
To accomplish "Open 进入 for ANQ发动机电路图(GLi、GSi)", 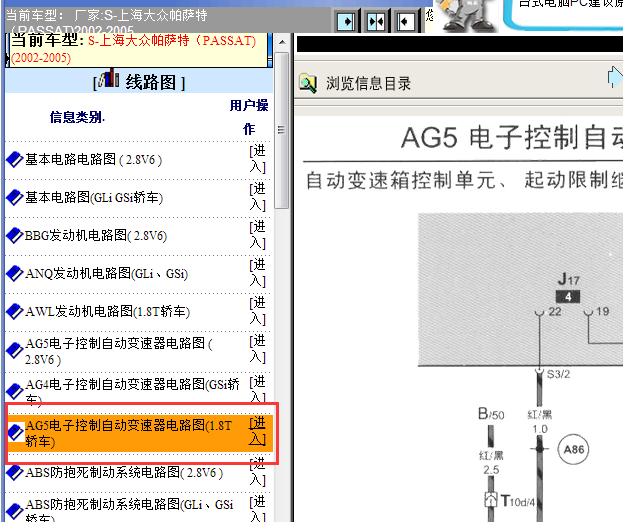I will (257, 273).
